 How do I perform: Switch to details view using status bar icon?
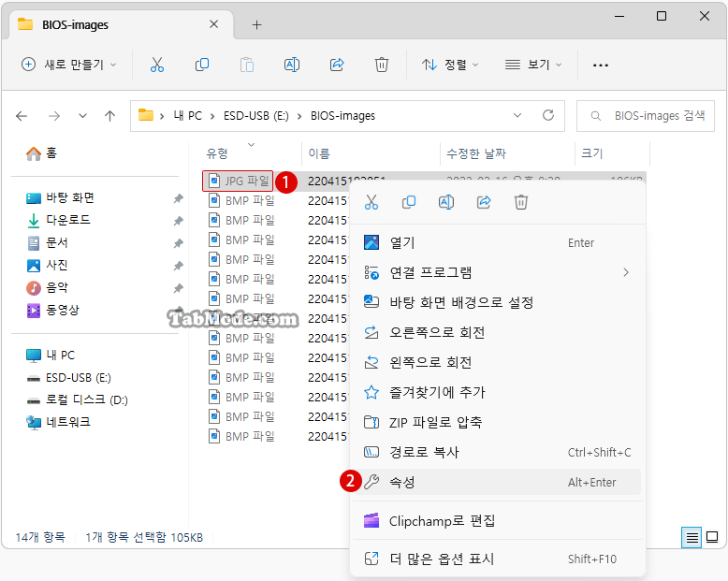692,537
